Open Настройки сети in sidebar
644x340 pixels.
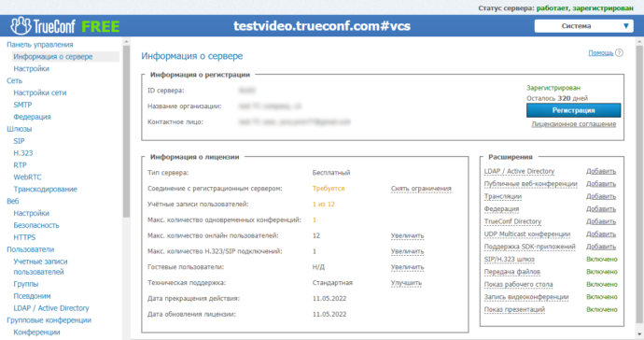(x=40, y=92)
